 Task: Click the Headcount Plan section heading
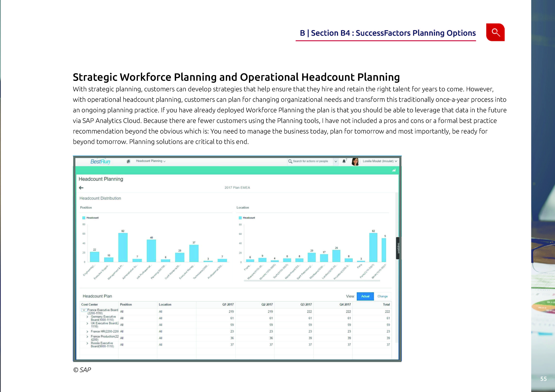(97, 296)
